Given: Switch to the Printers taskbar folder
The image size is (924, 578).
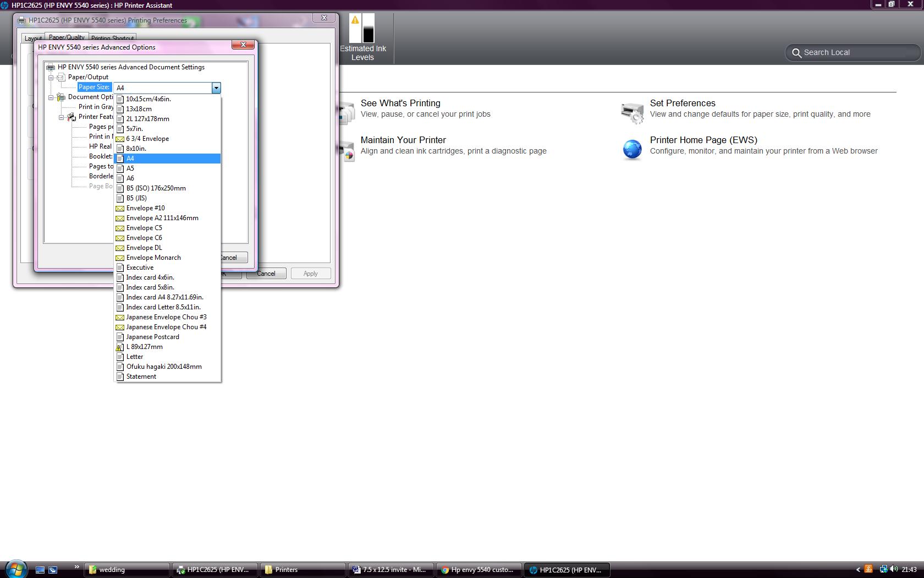Looking at the screenshot, I should click(x=303, y=570).
